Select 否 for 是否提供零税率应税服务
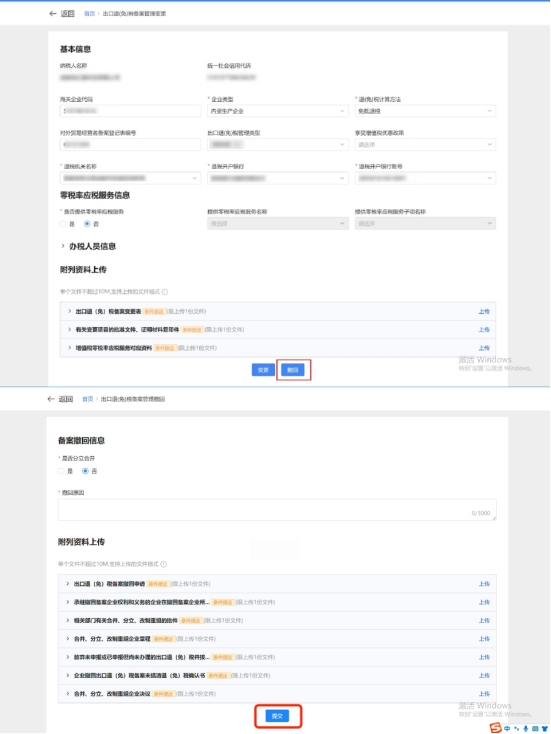The height and width of the screenshot is (734, 551). 87,224
